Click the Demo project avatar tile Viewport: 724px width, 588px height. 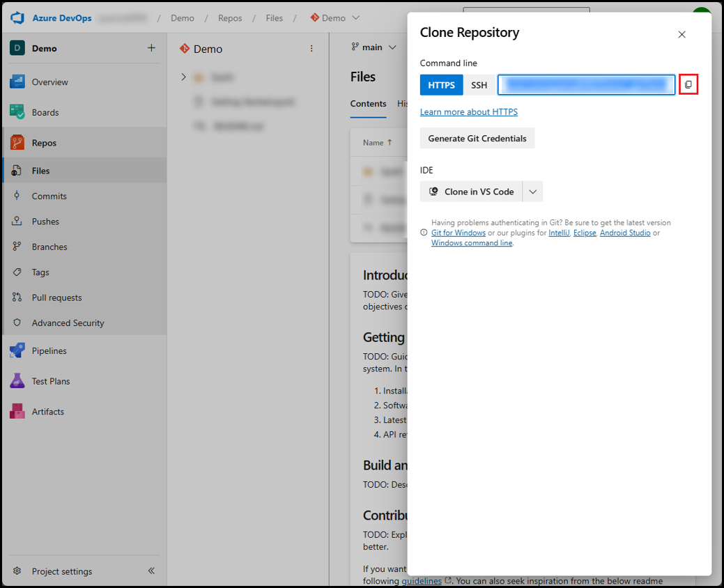[x=17, y=48]
